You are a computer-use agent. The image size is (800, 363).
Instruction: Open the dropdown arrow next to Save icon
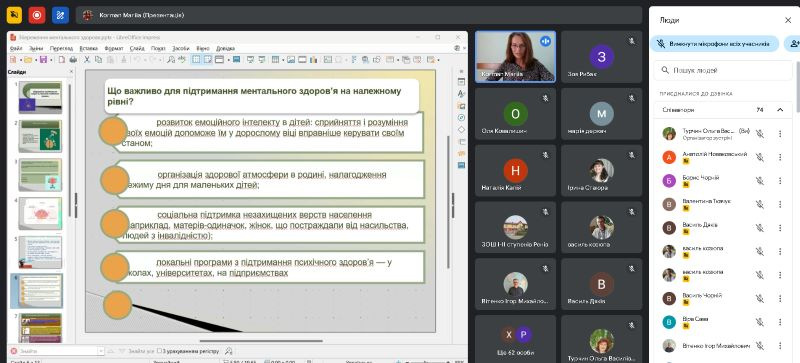tap(50, 60)
